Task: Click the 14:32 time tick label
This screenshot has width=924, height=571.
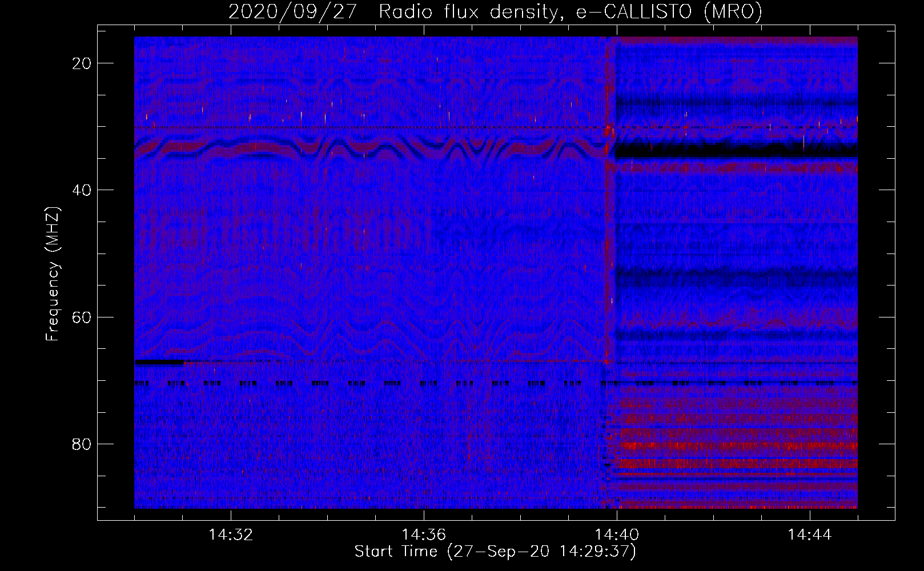Action: pyautogui.click(x=231, y=535)
